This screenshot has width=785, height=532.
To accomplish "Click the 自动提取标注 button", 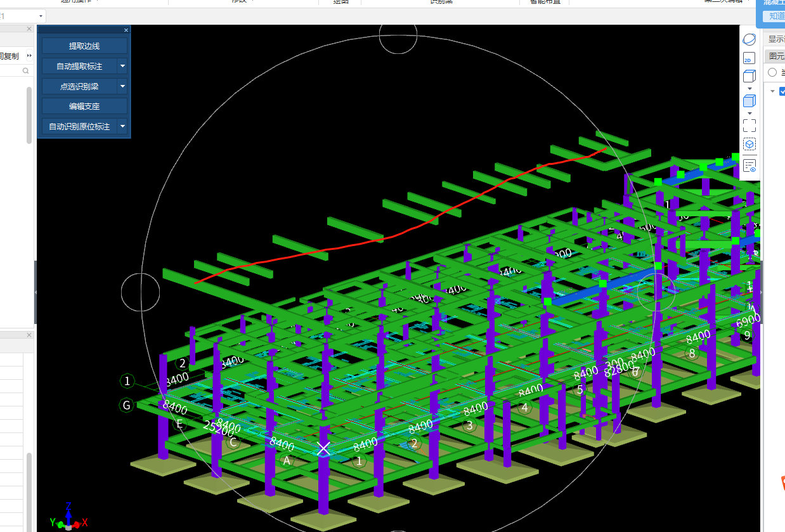I will pyautogui.click(x=79, y=66).
